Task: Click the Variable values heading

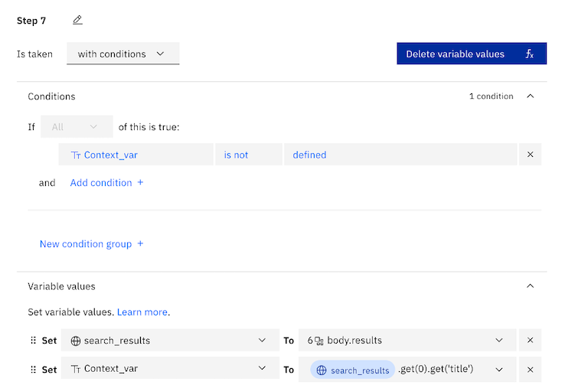Action: pos(61,286)
